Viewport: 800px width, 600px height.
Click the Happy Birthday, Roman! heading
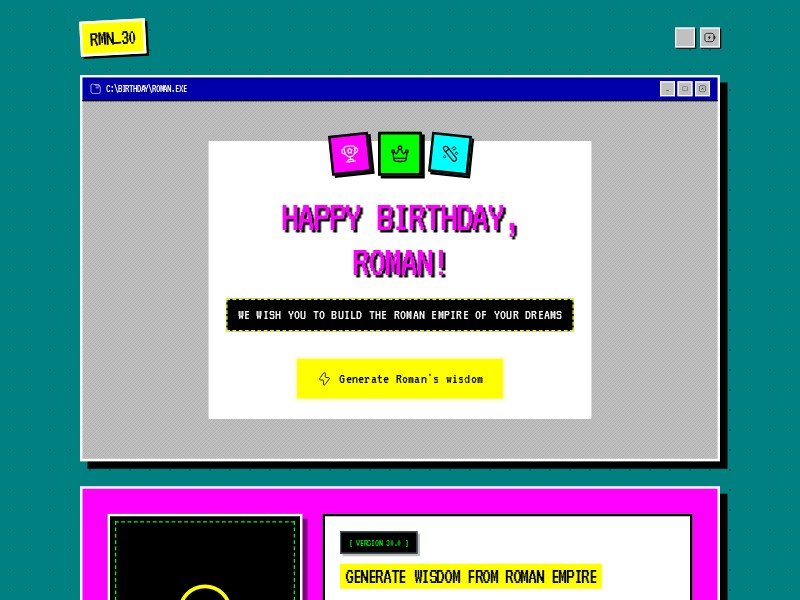(400, 241)
